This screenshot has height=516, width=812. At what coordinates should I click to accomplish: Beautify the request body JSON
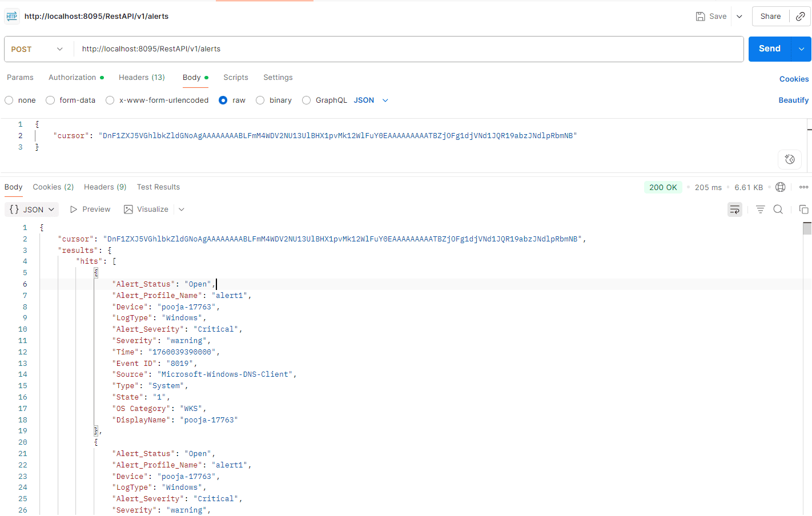[793, 100]
